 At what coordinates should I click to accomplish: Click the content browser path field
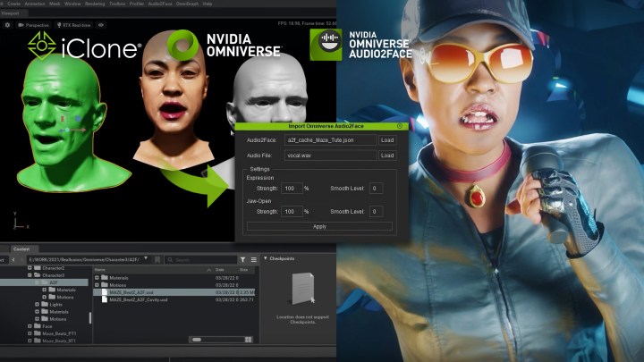[84, 259]
